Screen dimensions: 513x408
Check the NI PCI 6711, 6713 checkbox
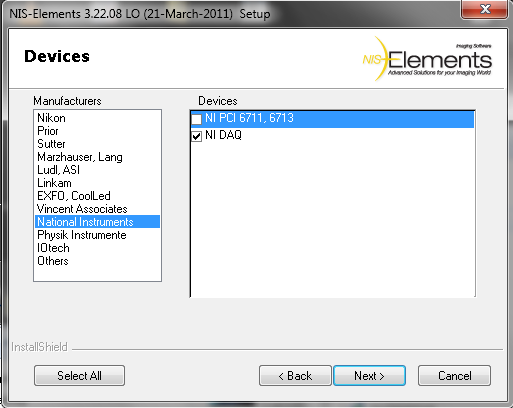click(x=197, y=119)
